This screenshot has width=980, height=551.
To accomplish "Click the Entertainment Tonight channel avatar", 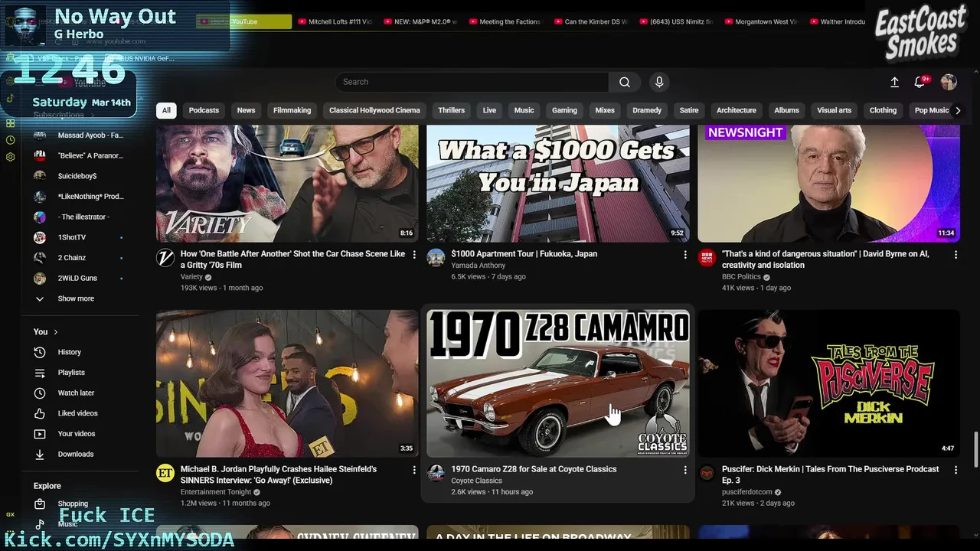I will coord(165,473).
